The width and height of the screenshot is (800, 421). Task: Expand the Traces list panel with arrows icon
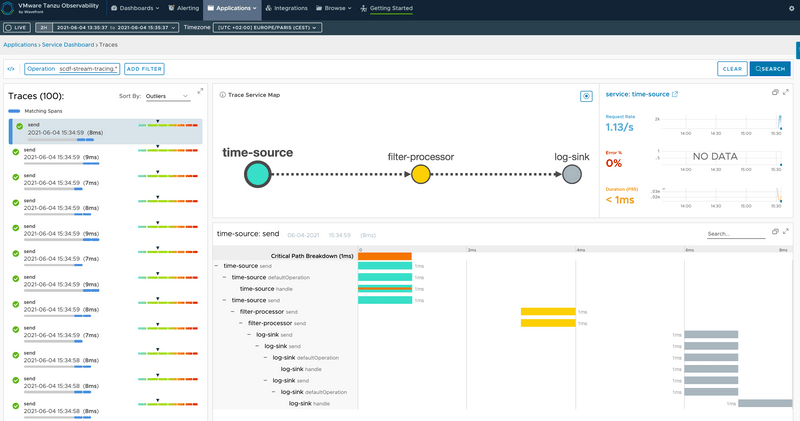(200, 93)
